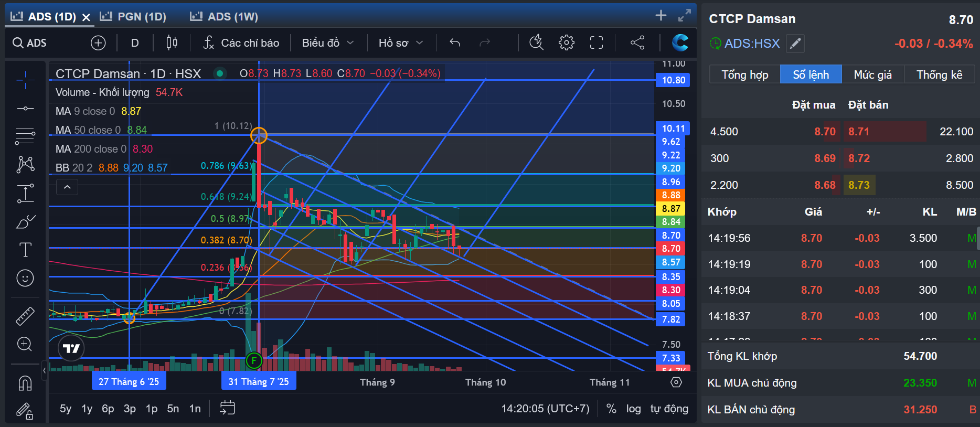Toggle percent scale mode

tap(611, 409)
